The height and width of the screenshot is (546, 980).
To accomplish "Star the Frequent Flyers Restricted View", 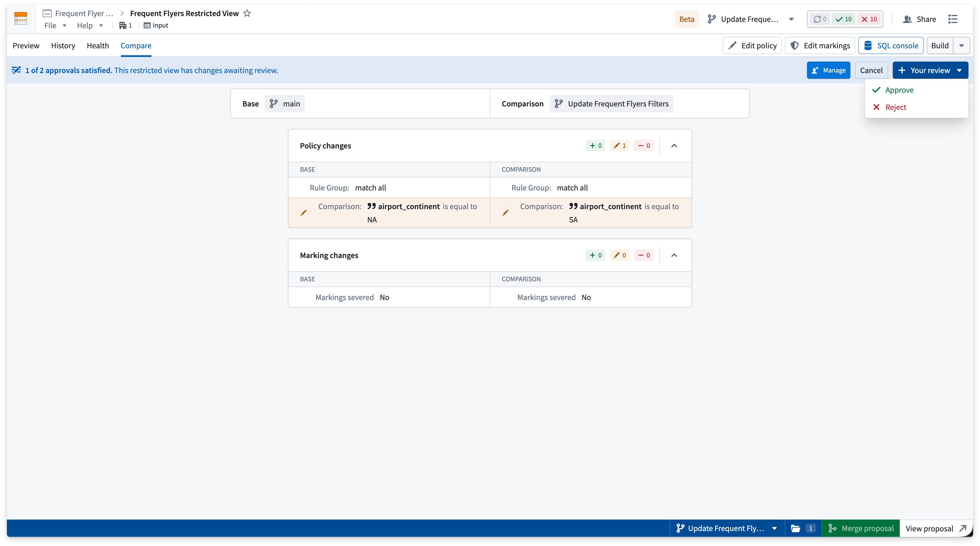I will 247,13.
